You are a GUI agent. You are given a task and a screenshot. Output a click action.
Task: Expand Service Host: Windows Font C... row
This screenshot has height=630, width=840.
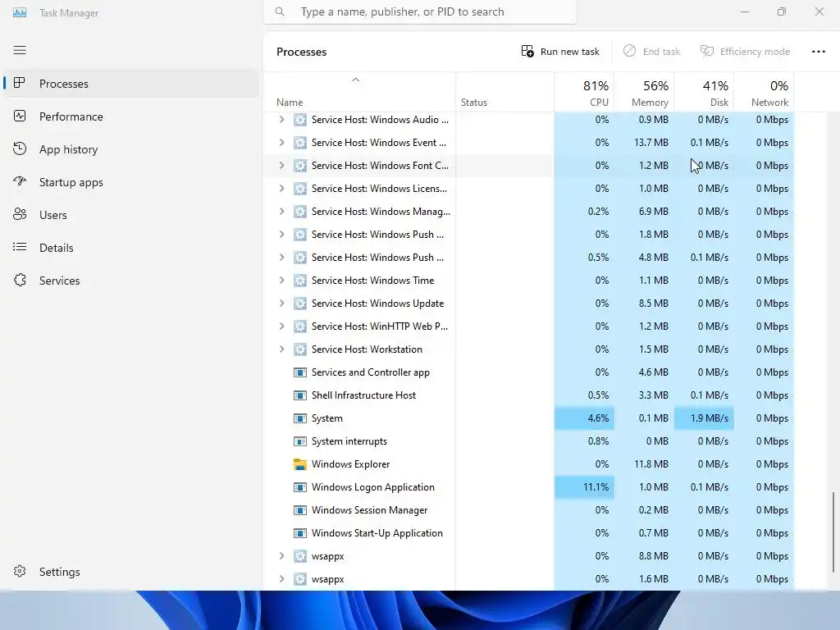point(282,166)
